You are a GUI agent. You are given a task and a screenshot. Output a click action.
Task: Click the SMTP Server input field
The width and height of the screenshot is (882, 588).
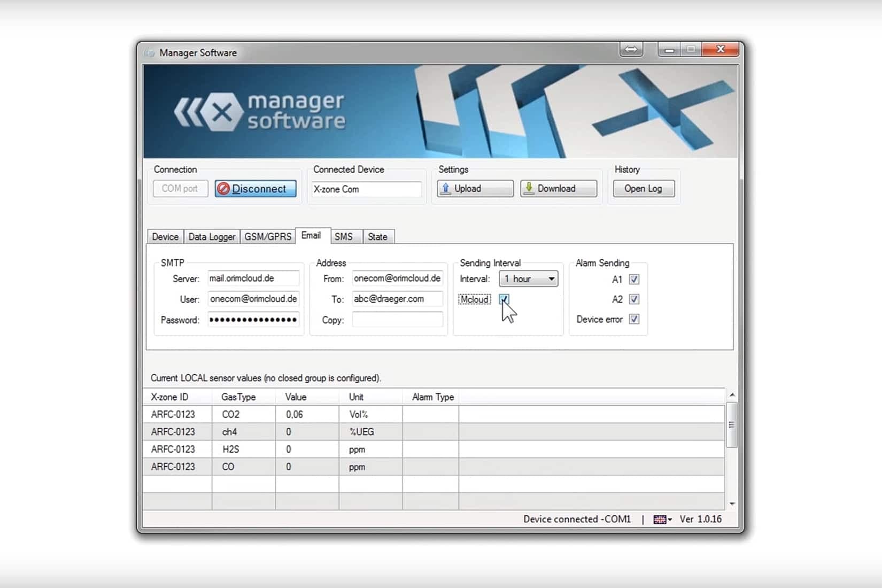253,278
